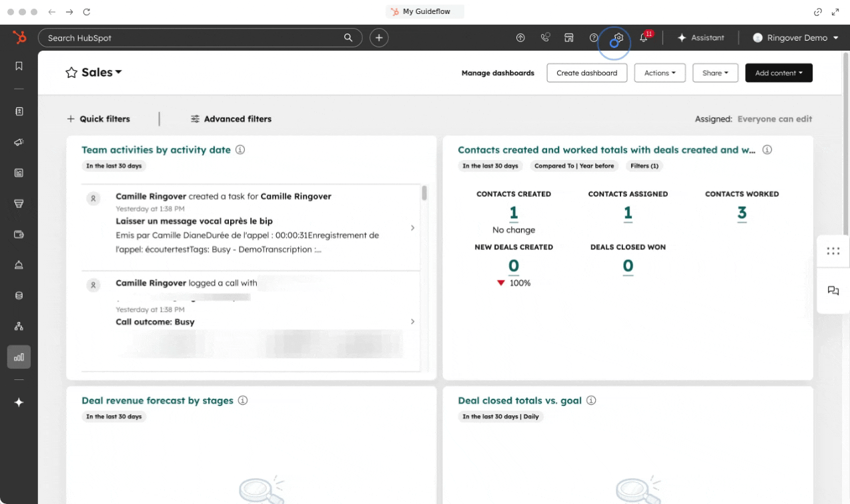Viewport: 850px width, 504px height.
Task: Open Reporting bar chart sidebar icon
Action: (x=19, y=357)
